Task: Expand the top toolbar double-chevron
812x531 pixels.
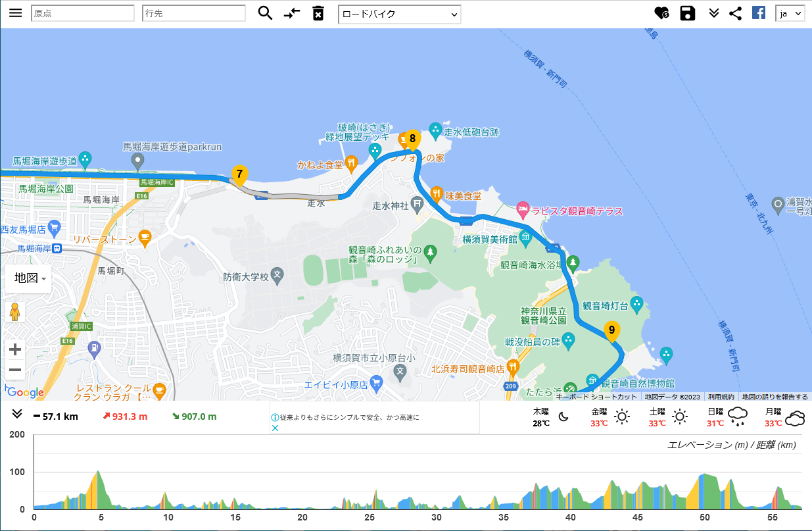Action: (x=714, y=13)
